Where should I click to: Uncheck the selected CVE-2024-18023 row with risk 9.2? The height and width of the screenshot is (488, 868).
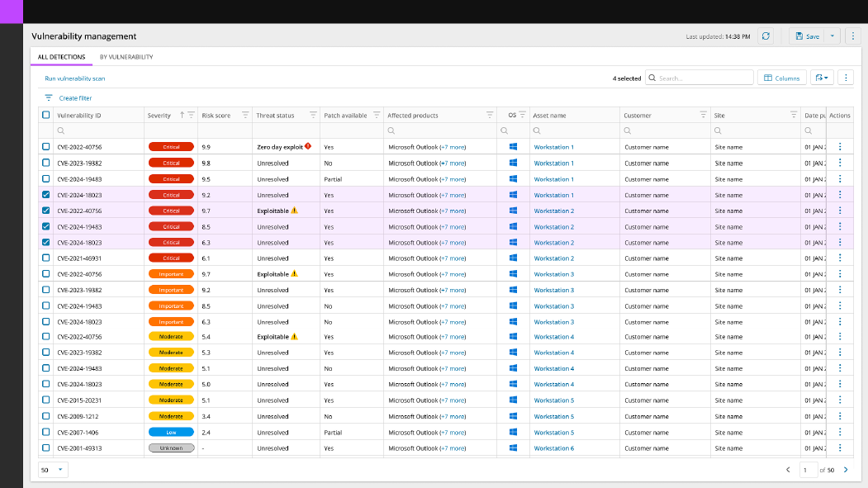tap(46, 195)
